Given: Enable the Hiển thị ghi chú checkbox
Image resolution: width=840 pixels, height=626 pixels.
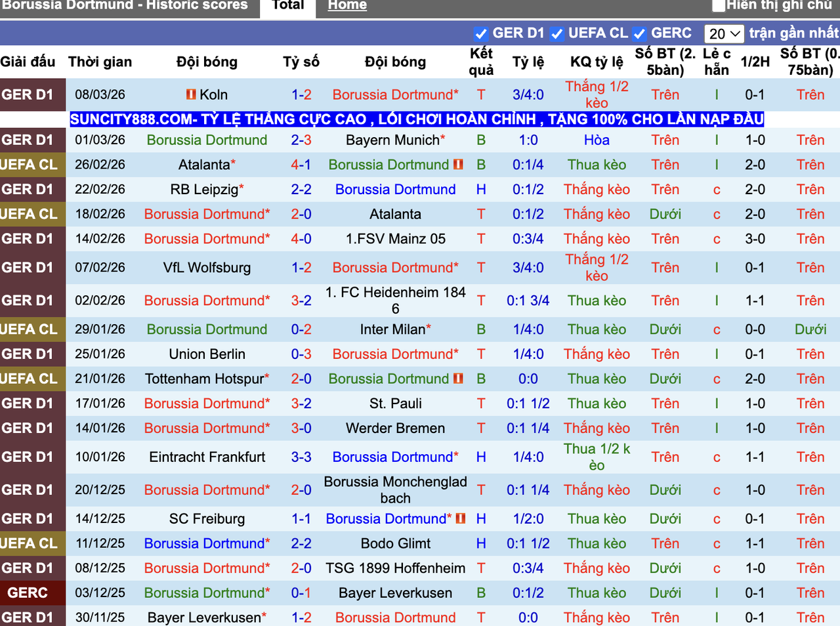Looking at the screenshot, I should [719, 5].
